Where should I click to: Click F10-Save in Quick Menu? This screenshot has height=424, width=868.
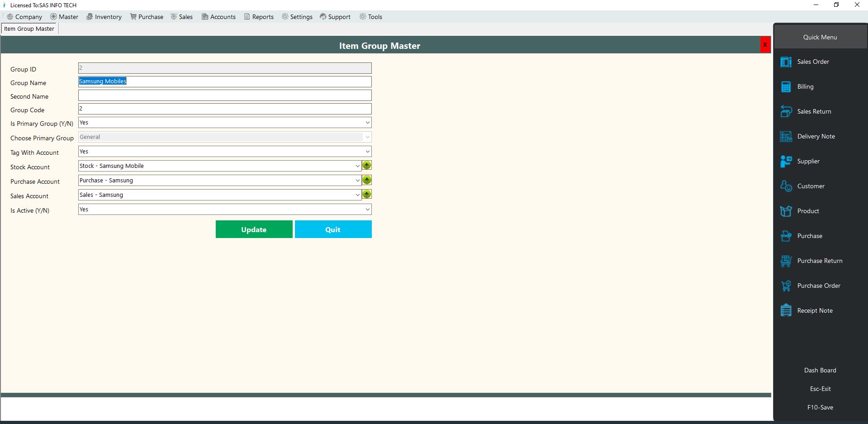(x=820, y=407)
